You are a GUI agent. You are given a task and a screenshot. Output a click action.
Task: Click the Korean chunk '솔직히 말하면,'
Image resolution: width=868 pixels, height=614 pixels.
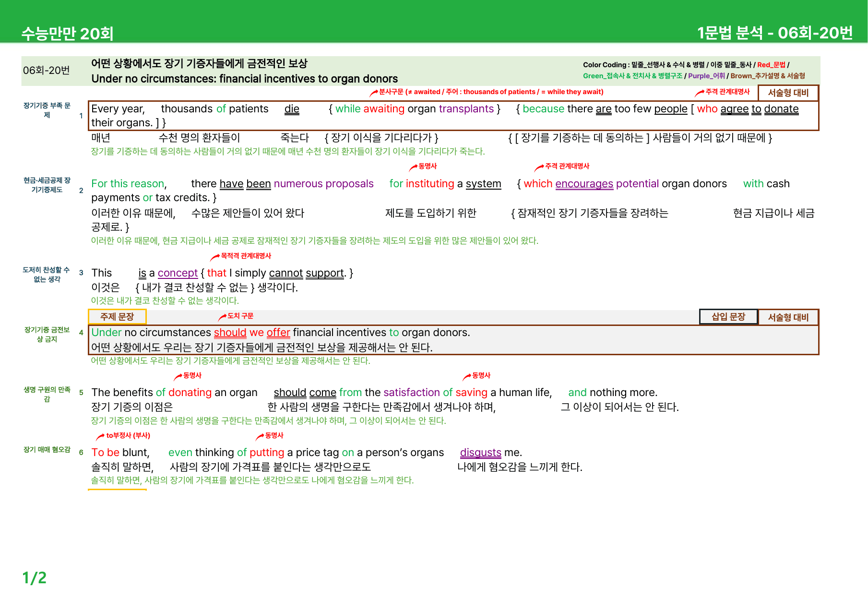point(122,467)
